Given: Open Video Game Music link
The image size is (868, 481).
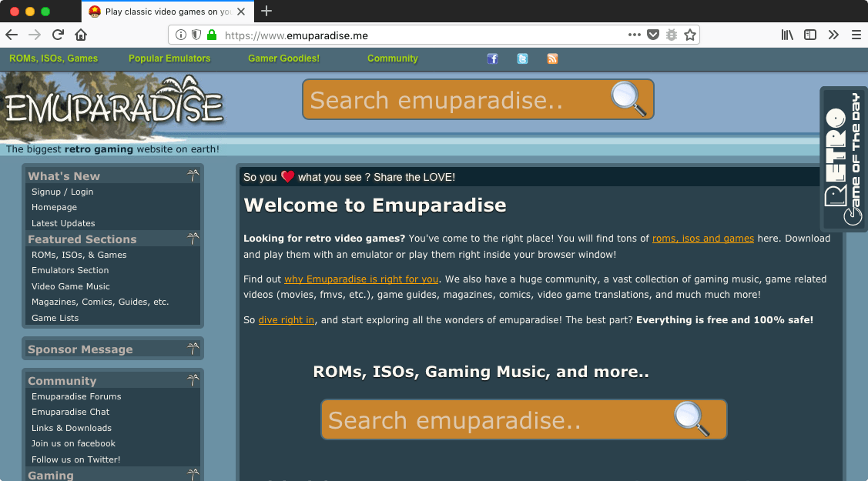Looking at the screenshot, I should (x=70, y=286).
